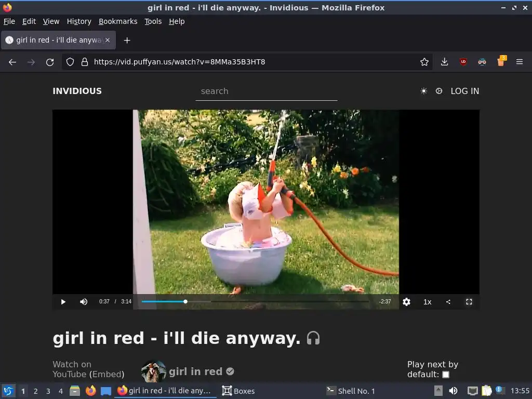
Task: Switch to workspace 4
Action: point(61,391)
